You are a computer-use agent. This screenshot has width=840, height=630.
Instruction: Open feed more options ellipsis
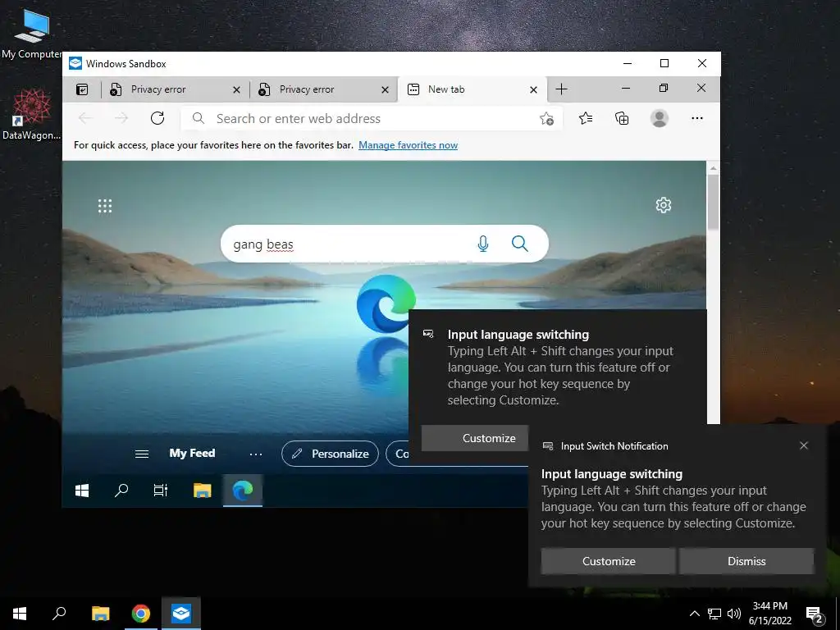(x=256, y=454)
